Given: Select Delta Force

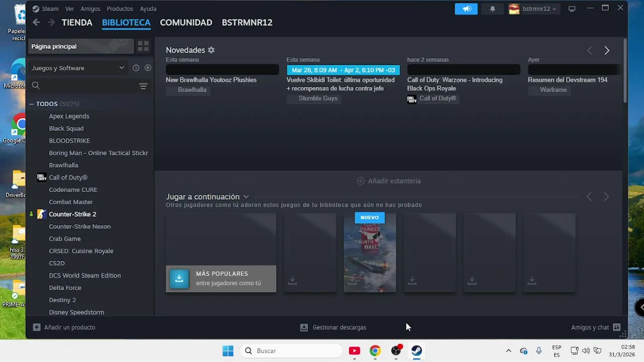Looking at the screenshot, I should [x=65, y=288].
